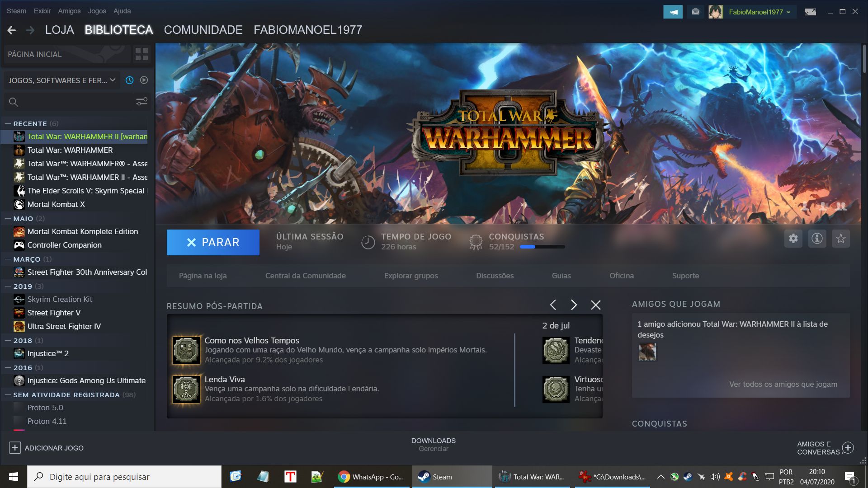Click the library search input field
Screen dimensions: 868x488
pyautogui.click(x=77, y=102)
